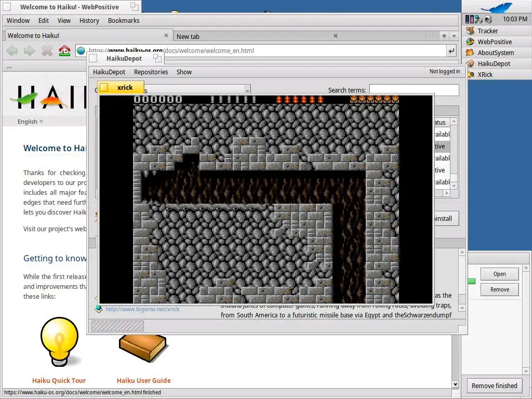This screenshot has height=399, width=532.
Task: Click the 10:03 PM clock
Action: tap(515, 19)
